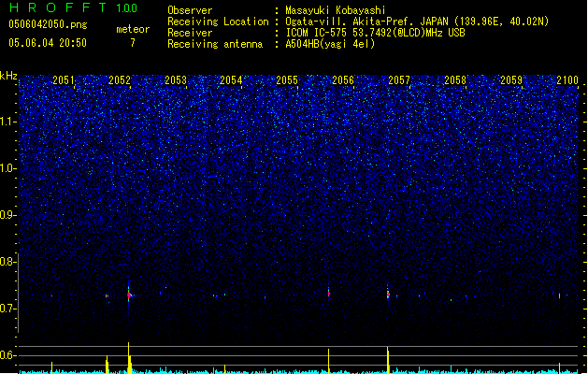Click the 2056 time axis marker

343,80
